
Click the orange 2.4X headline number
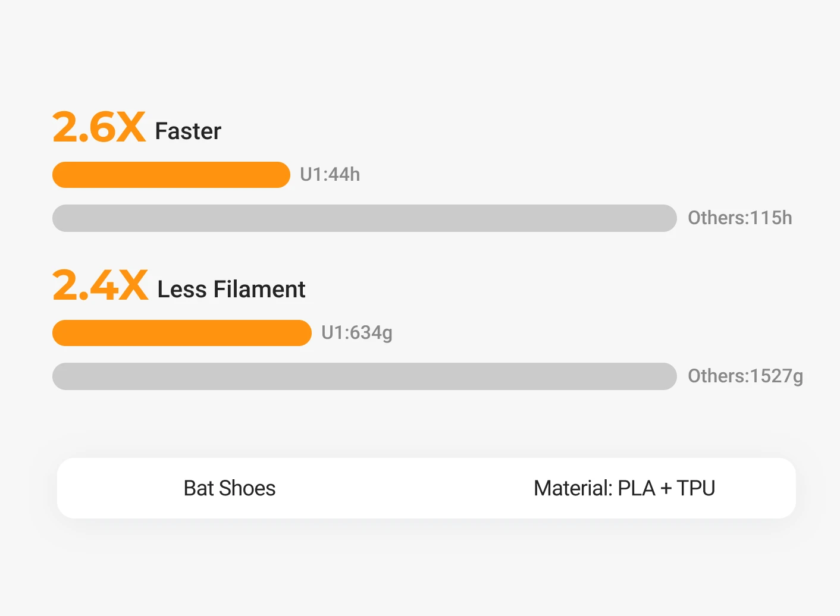point(100,285)
